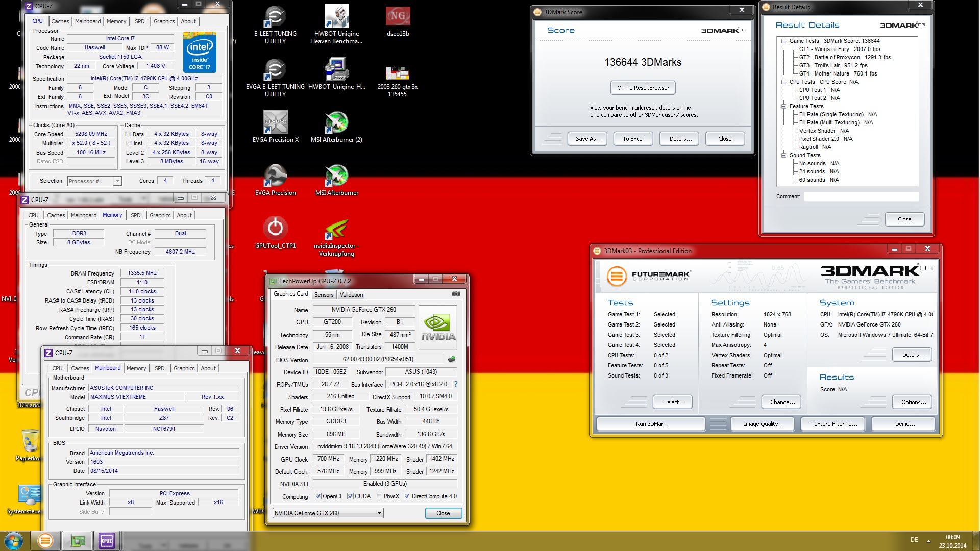
Task: Click Intel Core i7 logo in CPU-Z
Action: (200, 53)
